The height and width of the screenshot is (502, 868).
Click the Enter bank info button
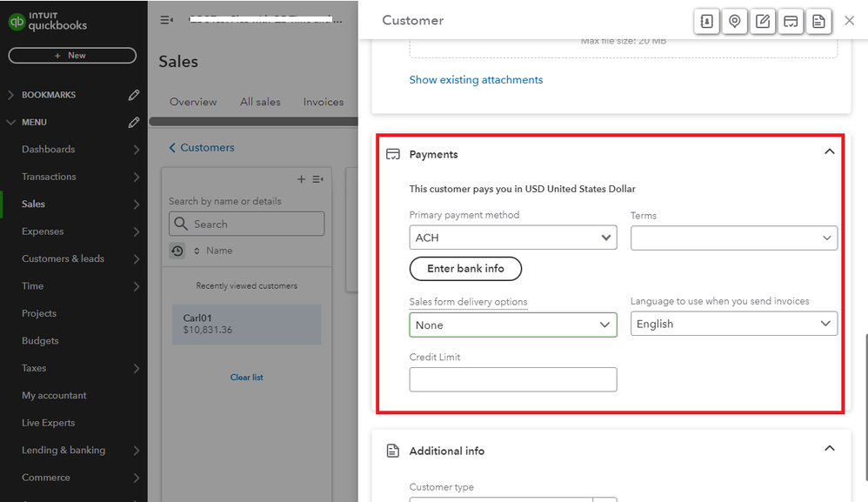[x=465, y=269]
